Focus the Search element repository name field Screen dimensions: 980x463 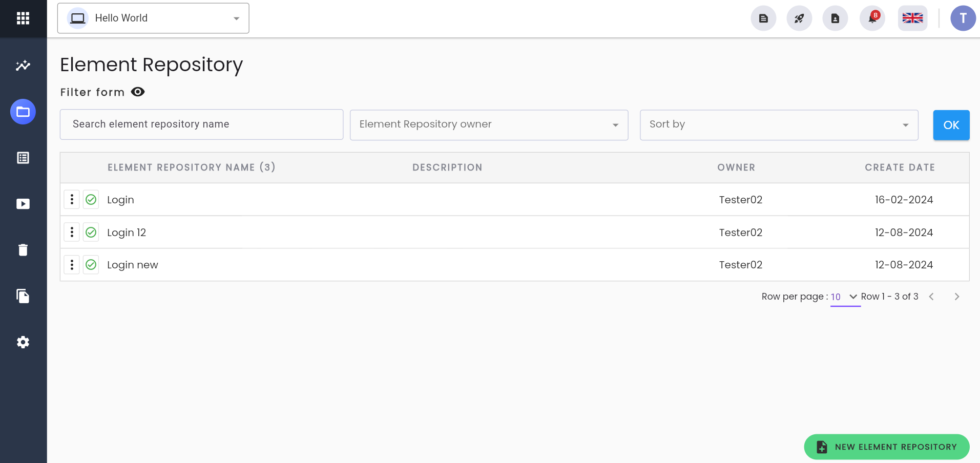pos(201,124)
